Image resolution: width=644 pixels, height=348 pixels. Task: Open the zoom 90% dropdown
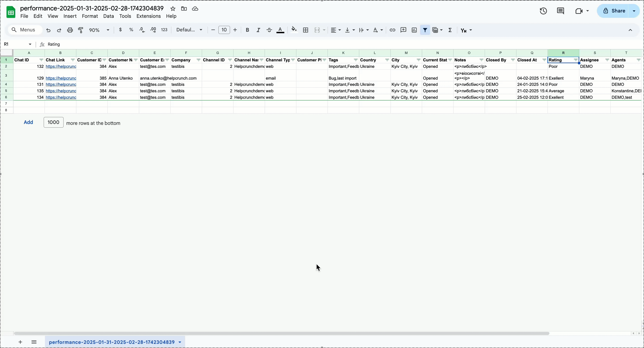[x=99, y=30]
